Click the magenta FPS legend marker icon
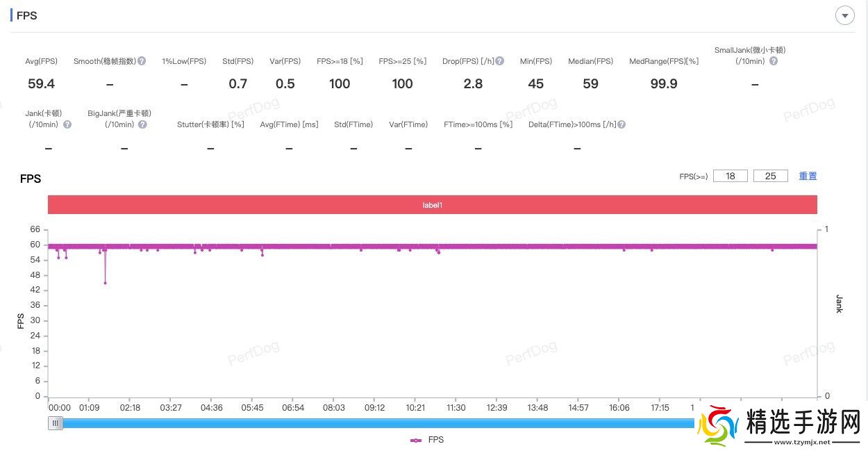 [x=416, y=440]
